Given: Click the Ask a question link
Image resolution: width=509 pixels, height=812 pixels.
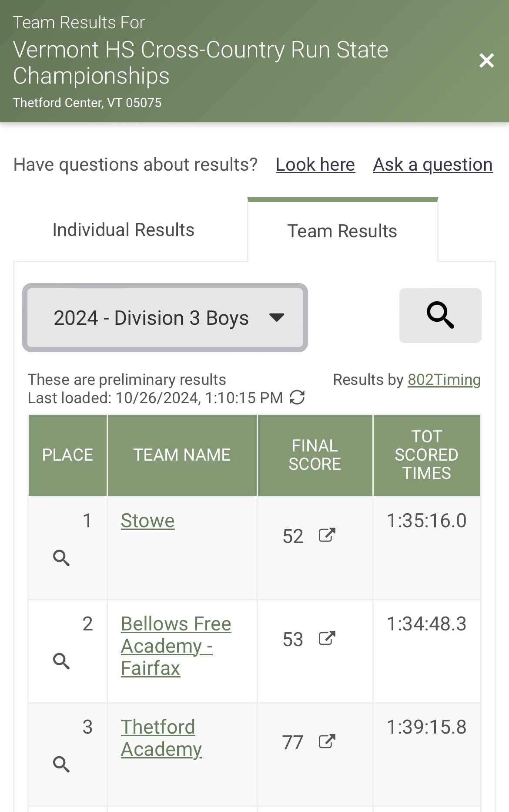Looking at the screenshot, I should (433, 165).
